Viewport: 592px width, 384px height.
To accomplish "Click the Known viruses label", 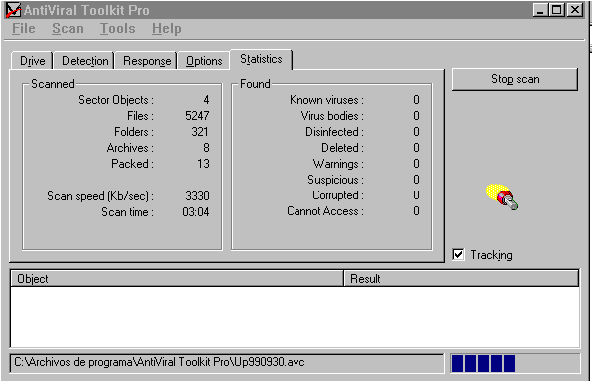I will (x=327, y=100).
